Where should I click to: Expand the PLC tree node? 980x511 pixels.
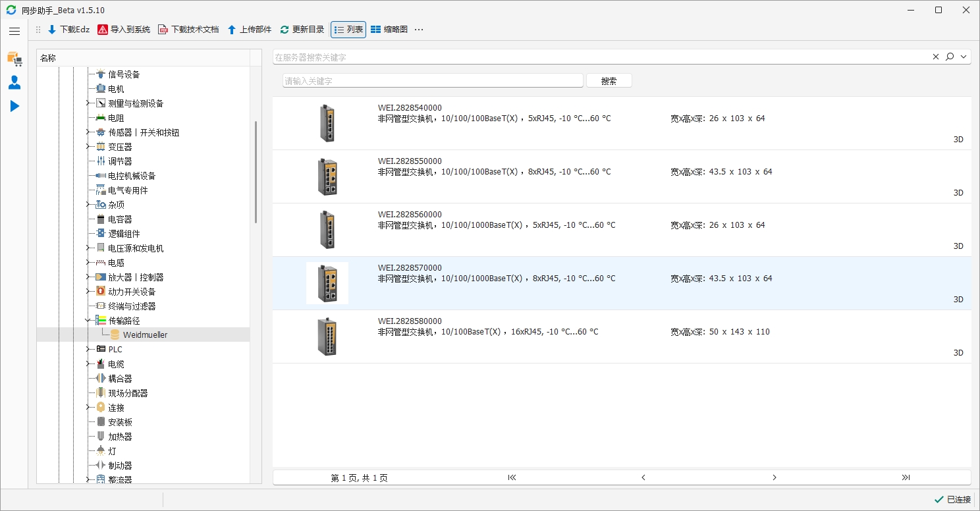pos(88,349)
